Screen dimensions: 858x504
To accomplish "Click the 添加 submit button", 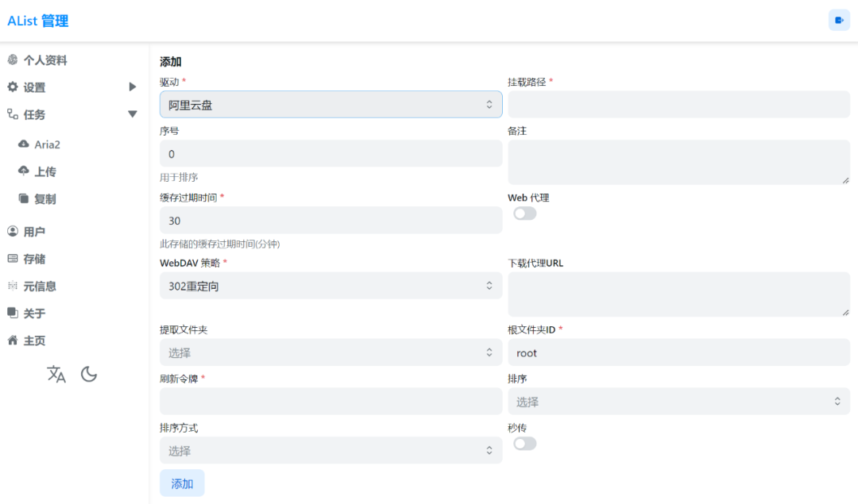I will coord(182,483).
